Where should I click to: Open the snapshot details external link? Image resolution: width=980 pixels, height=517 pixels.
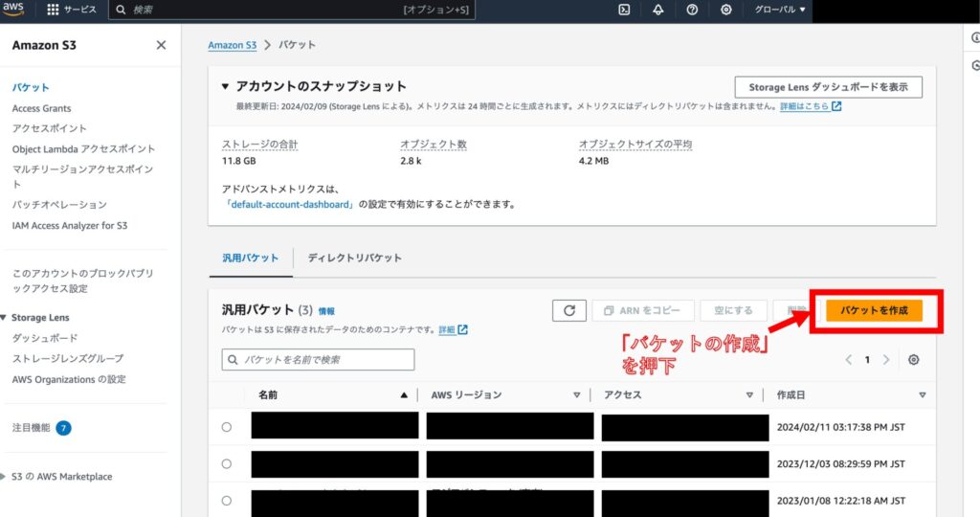click(811, 106)
